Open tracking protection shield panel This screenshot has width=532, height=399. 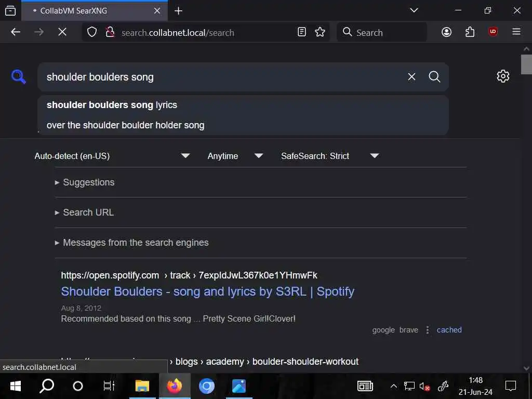tap(92, 32)
